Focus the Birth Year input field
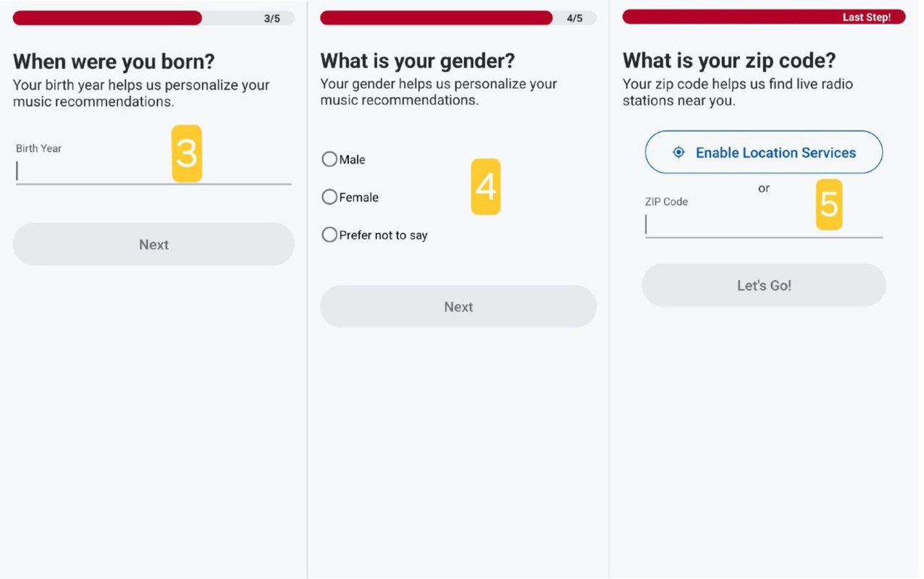Screen dimensions: 924x579 click(x=154, y=171)
